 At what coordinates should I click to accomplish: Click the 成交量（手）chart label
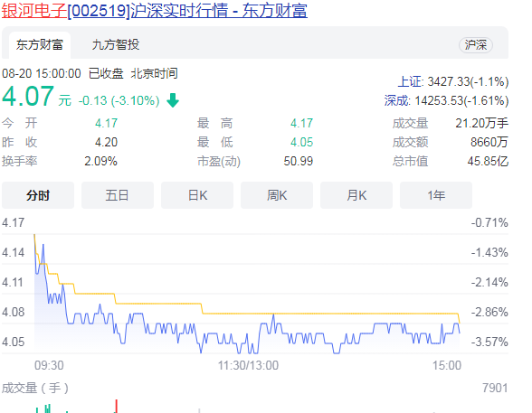click(x=35, y=388)
